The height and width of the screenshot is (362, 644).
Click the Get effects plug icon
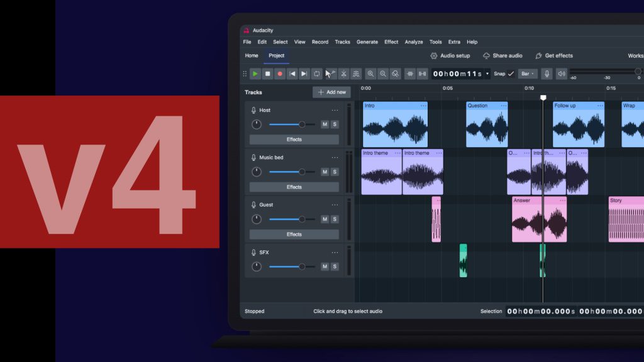pyautogui.click(x=538, y=56)
